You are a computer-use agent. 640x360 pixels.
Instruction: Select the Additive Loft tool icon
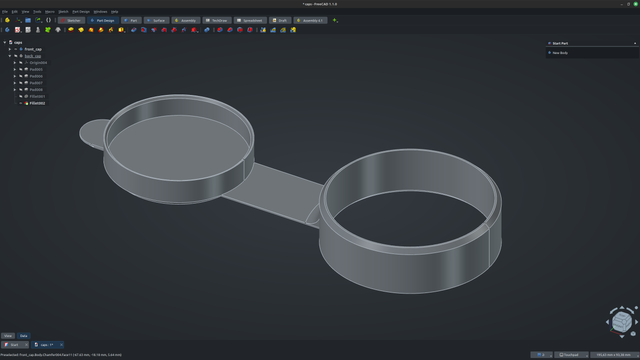tap(91, 30)
